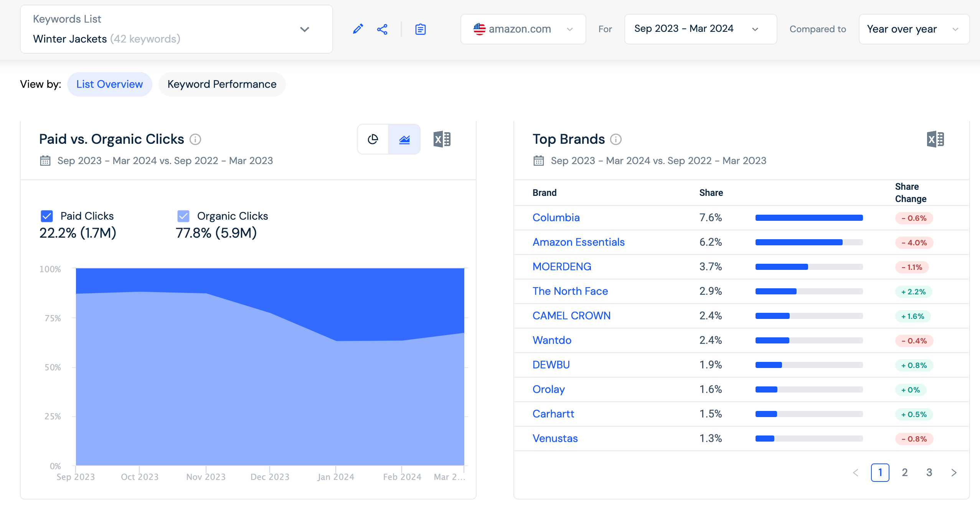This screenshot has width=980, height=506.
Task: Click the Jan 2024 axis label
Action: coord(336,477)
